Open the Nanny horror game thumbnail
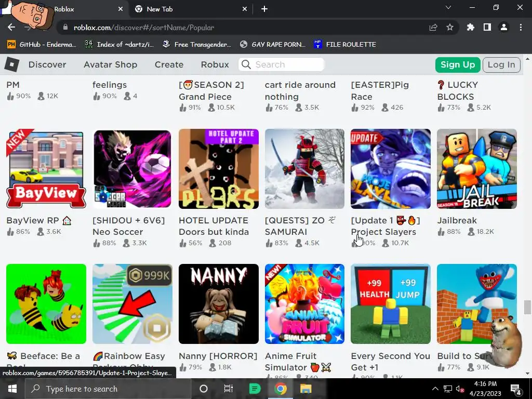Viewport: 532px width, 399px height. [219, 304]
